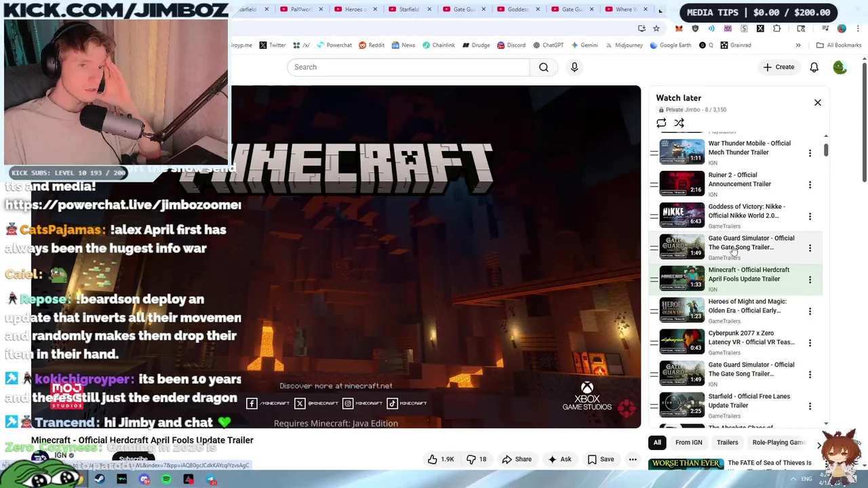This screenshot has width=868, height=488.
Task: Open Cyberpunk 2077 Zero Latency VR thumbnail
Action: (x=682, y=342)
